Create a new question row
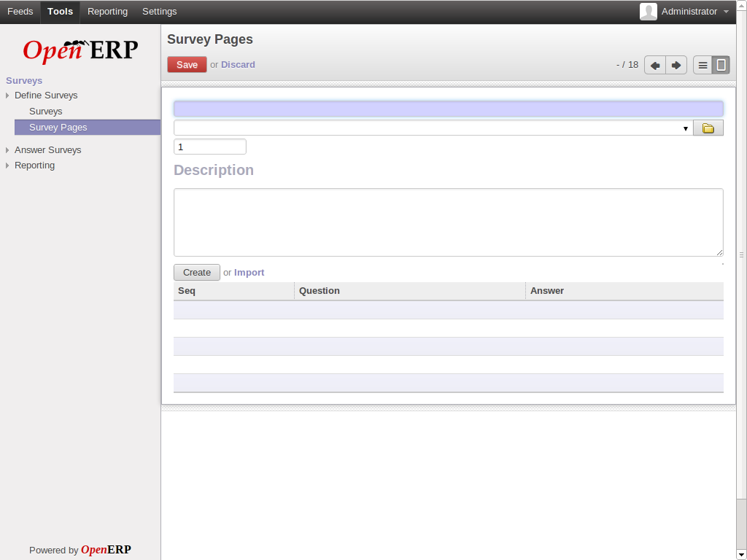 196,273
